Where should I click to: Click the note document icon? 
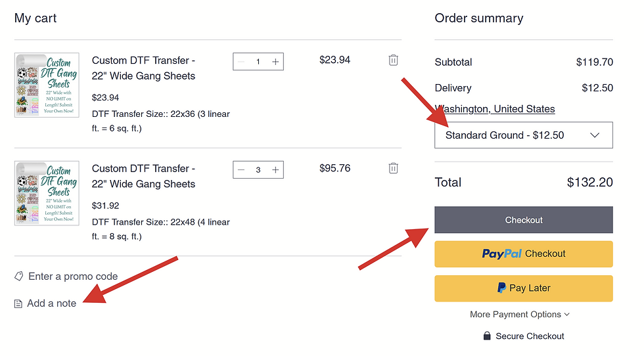tap(18, 303)
